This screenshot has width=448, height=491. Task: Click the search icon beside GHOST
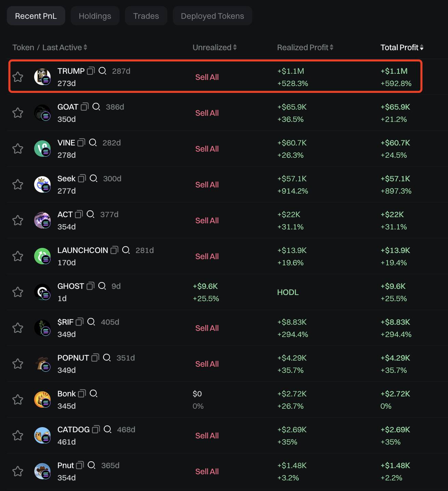tap(102, 286)
